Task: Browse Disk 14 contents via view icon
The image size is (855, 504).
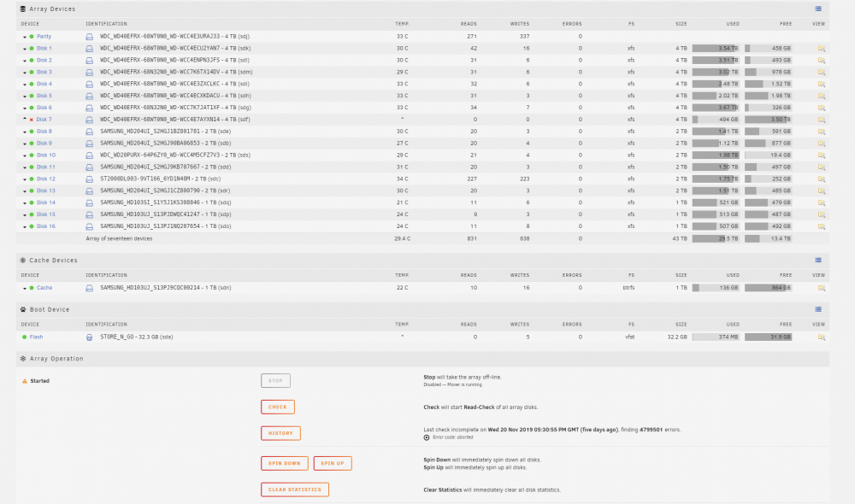Action: tap(822, 202)
